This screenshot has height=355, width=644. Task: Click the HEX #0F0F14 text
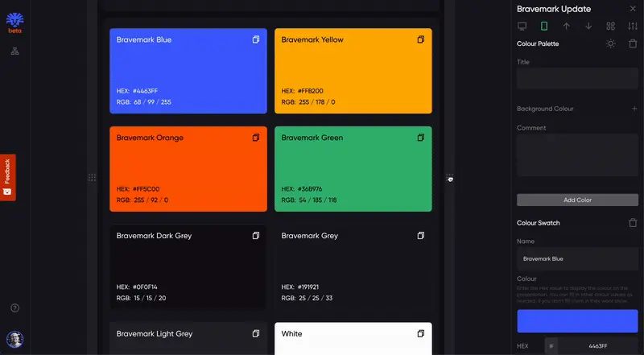[x=137, y=287]
